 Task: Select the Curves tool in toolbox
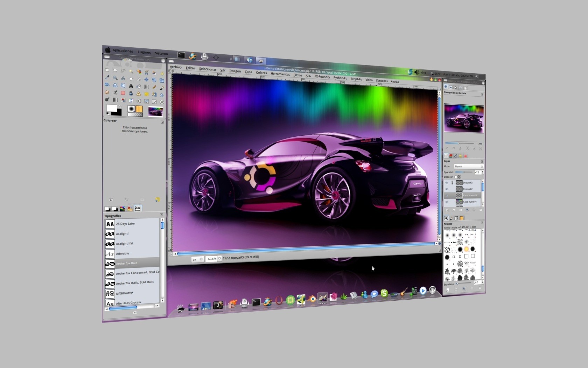coord(154,102)
